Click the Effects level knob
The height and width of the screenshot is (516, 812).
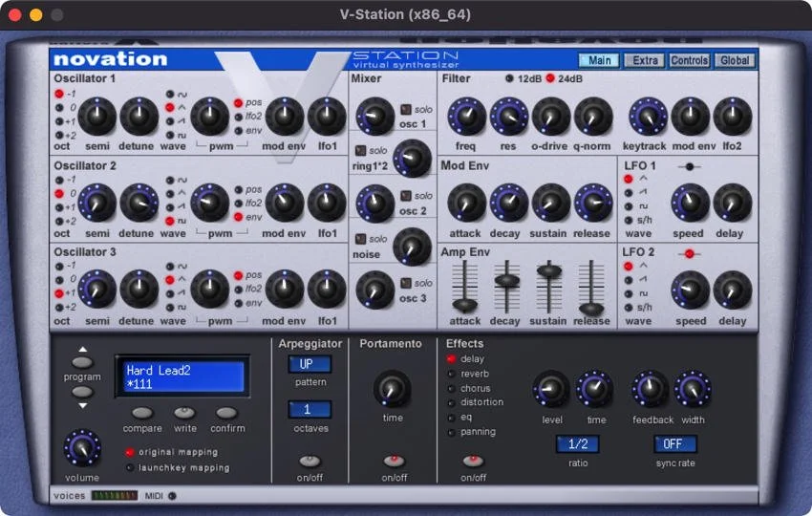pyautogui.click(x=551, y=389)
